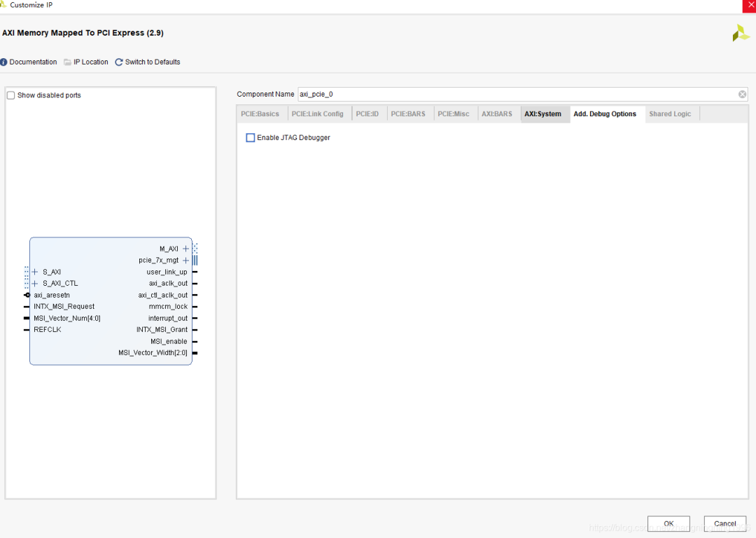Switch to the PCIE:Basics tab
756x538 pixels.
pyautogui.click(x=260, y=114)
